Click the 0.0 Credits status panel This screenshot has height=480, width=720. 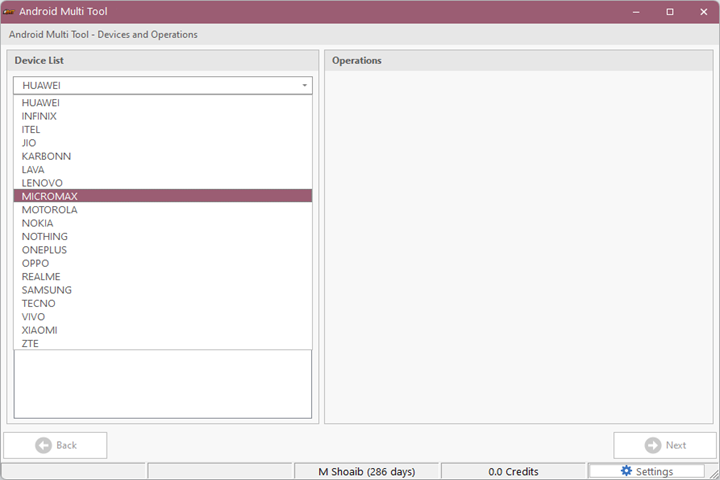click(513, 471)
